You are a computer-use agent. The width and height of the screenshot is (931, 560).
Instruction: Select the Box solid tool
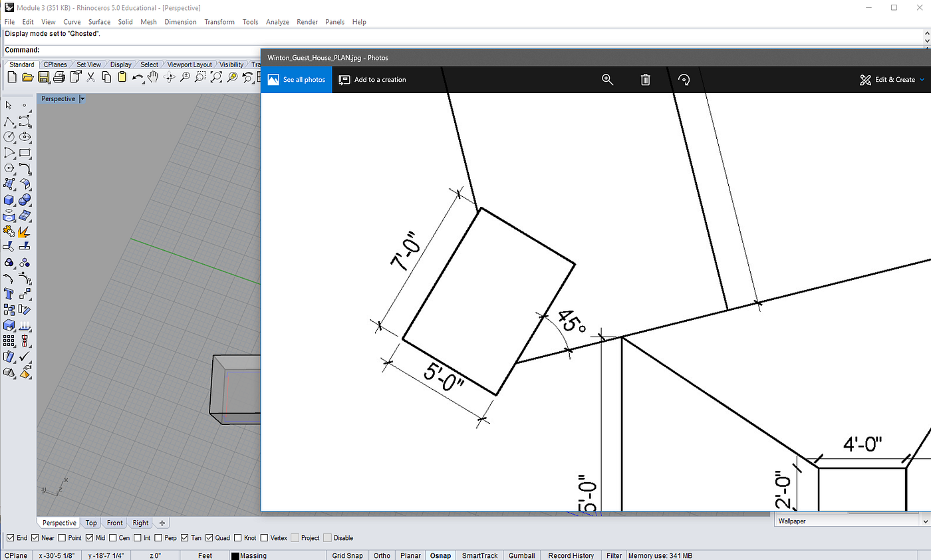pos(9,200)
